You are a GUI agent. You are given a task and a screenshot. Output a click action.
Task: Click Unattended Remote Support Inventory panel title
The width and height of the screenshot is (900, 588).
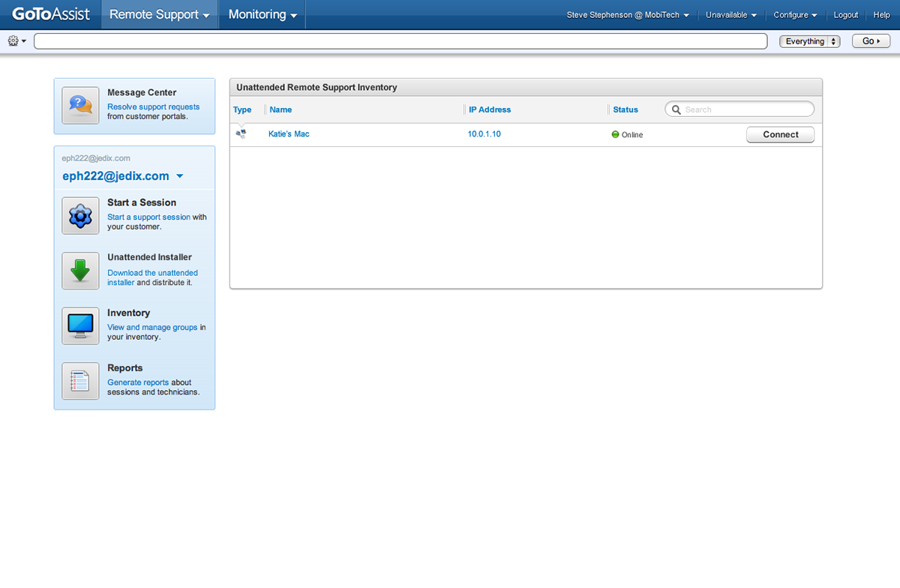[316, 88]
